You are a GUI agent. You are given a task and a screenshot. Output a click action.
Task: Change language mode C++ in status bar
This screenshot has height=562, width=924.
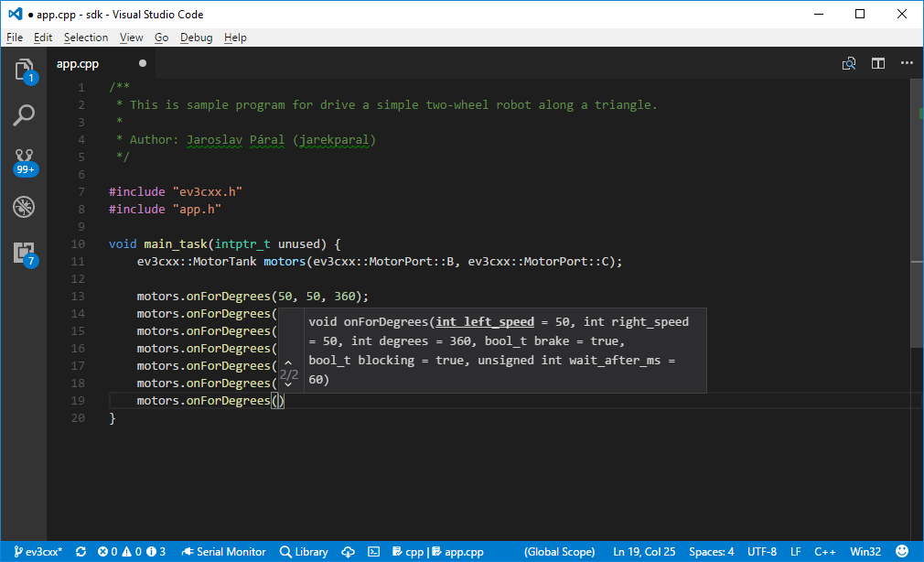click(x=825, y=552)
